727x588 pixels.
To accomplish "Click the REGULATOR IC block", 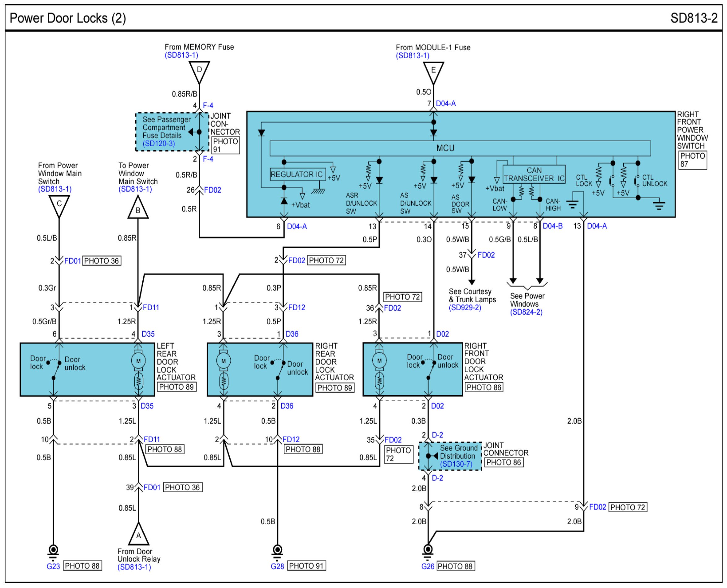I will 297,174.
